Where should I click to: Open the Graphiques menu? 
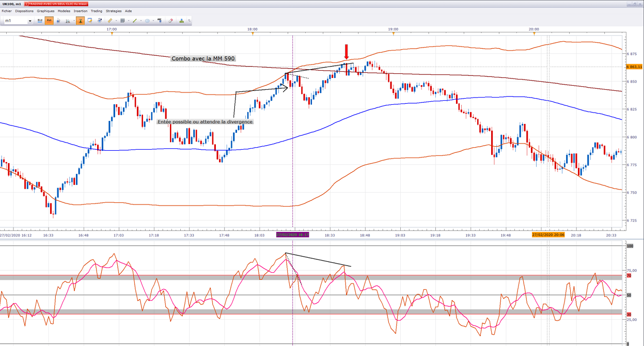(45, 11)
